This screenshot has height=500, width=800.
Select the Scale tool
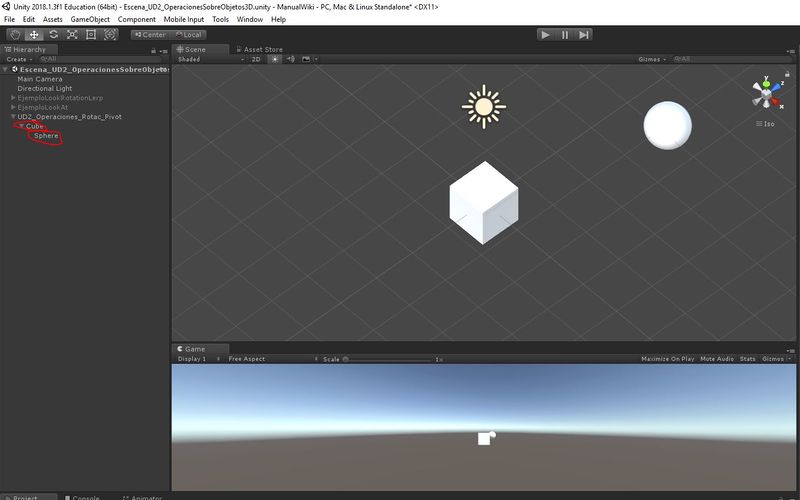[x=72, y=35]
